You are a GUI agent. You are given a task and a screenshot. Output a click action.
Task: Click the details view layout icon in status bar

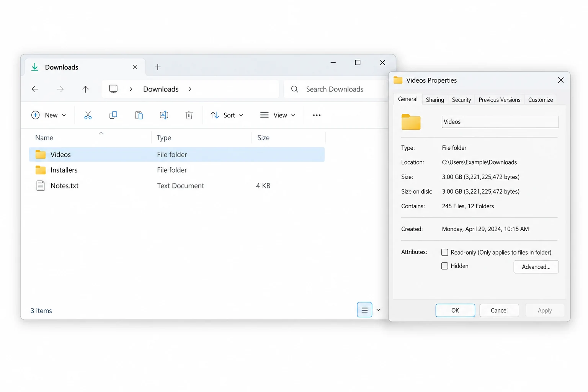pyautogui.click(x=364, y=310)
